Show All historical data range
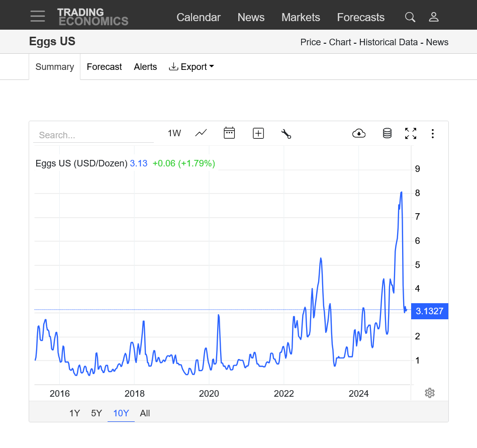The image size is (477, 448). point(145,413)
